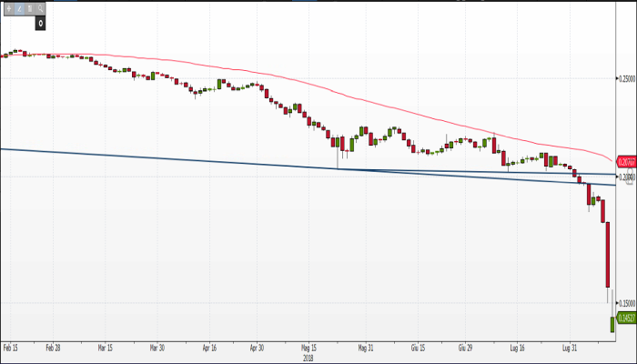The height and width of the screenshot is (364, 637).
Task: Click the green 0.14527 last price tag
Action: point(626,318)
